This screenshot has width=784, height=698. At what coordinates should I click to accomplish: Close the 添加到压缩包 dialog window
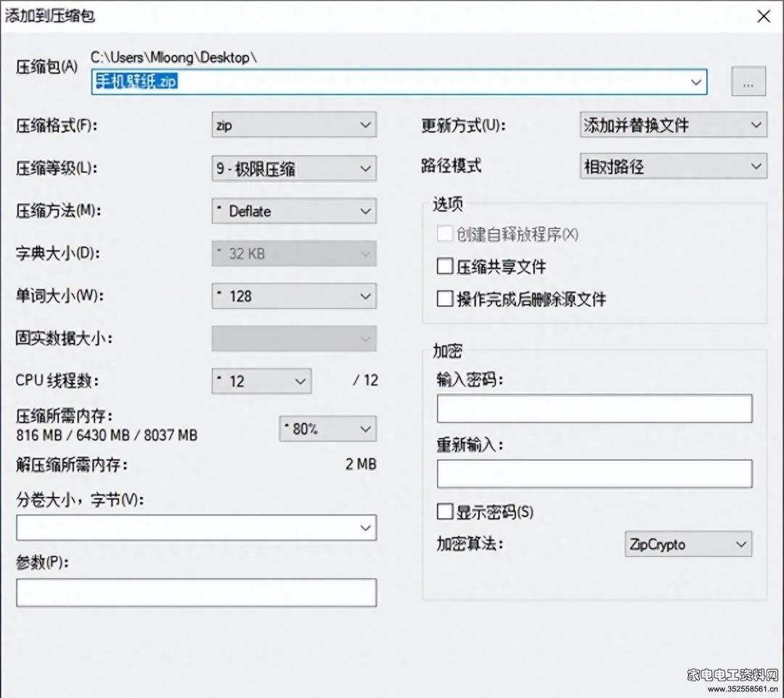click(x=764, y=16)
